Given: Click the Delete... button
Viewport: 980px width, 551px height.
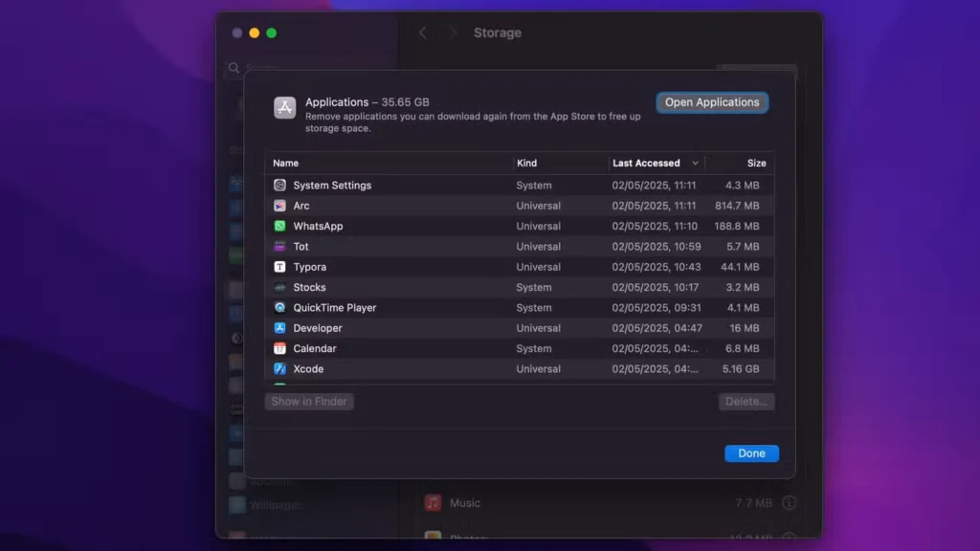Looking at the screenshot, I should 746,402.
